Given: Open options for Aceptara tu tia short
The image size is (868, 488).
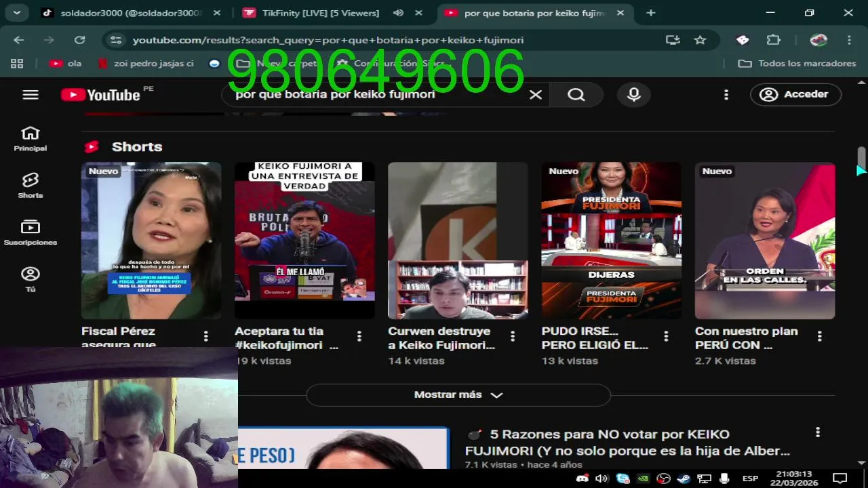Looking at the screenshot, I should [x=359, y=336].
